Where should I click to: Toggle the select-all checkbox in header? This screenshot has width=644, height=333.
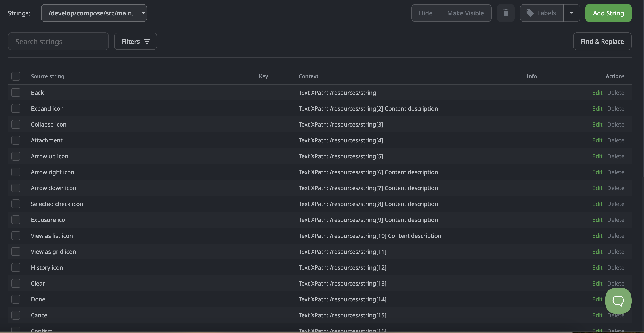(x=16, y=76)
